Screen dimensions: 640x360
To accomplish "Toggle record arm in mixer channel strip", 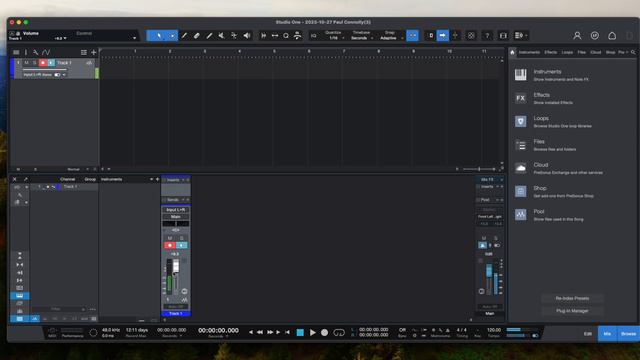I will (x=170, y=245).
